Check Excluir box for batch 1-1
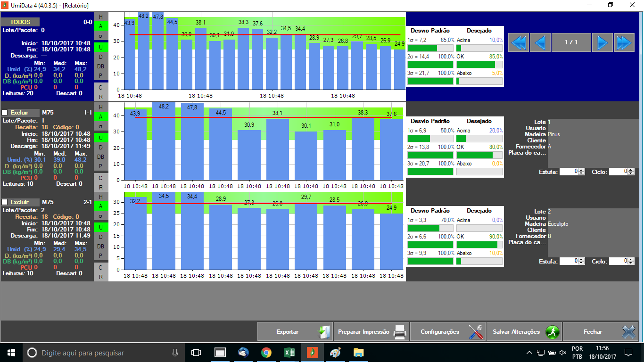The image size is (644, 362). 5,113
